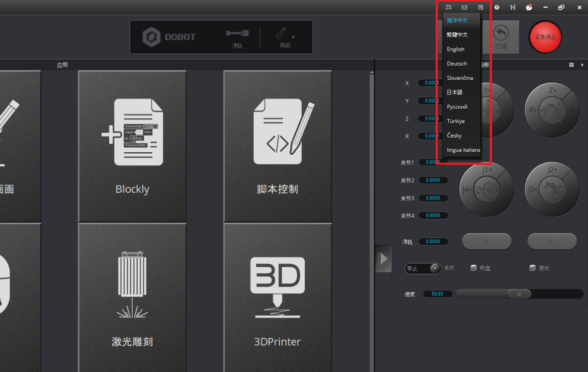Toggle the 吸盘 suction cup checkbox
Screen dimensions: 588x372
point(473,268)
